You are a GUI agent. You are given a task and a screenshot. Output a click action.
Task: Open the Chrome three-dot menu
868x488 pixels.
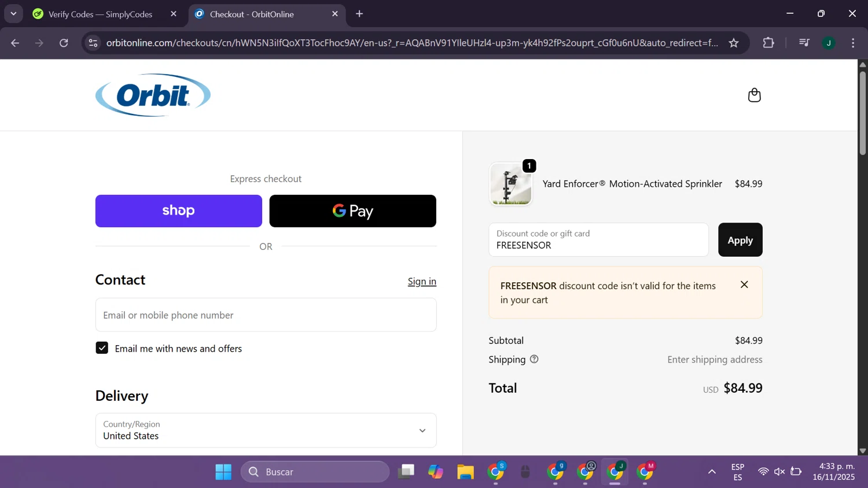[853, 43]
